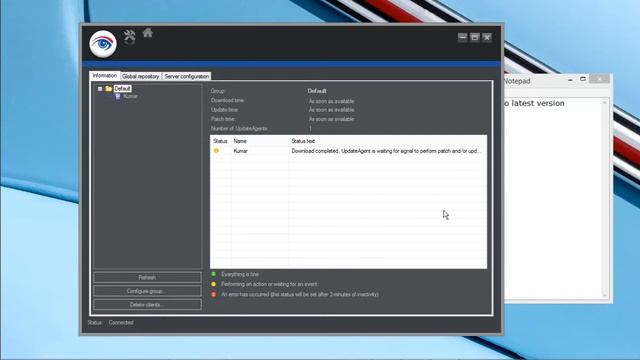Click the Update time 'As soon as available' value

pos(331,110)
